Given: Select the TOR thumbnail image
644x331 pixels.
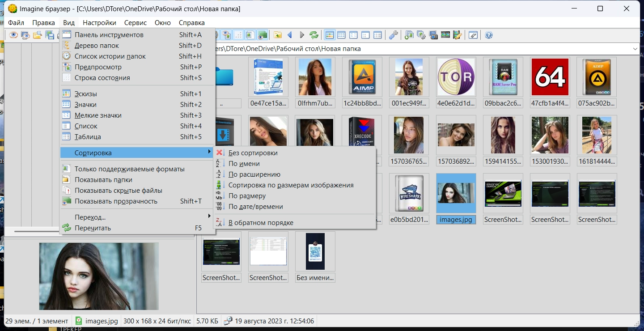Looking at the screenshot, I should coord(456,77).
